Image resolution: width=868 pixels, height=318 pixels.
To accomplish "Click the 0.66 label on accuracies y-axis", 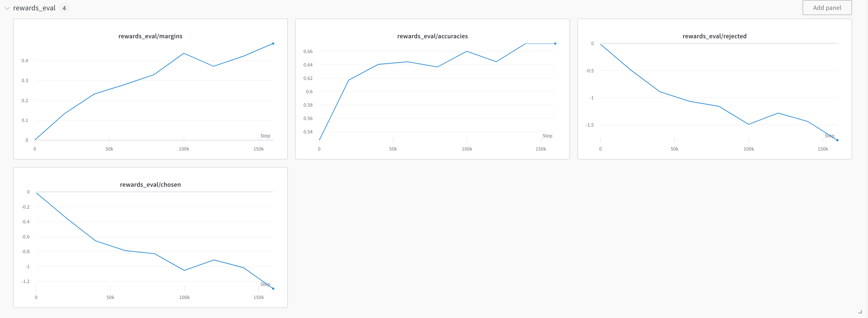I will (x=308, y=51).
